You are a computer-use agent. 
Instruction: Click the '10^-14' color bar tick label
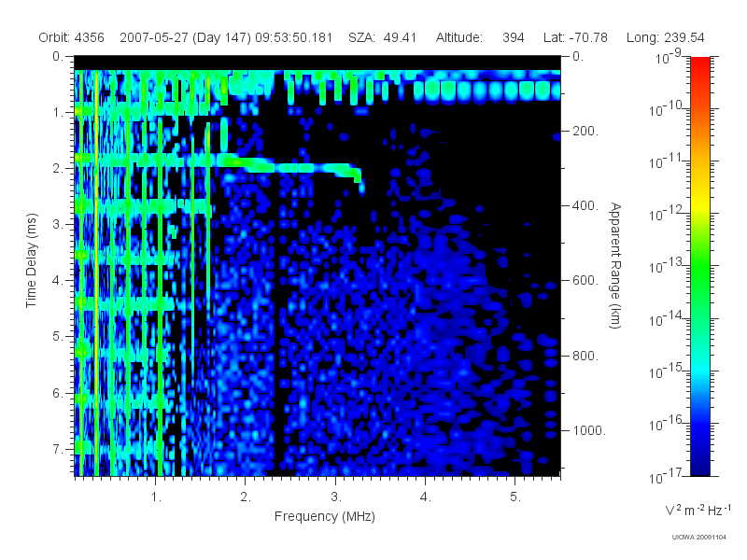point(667,318)
